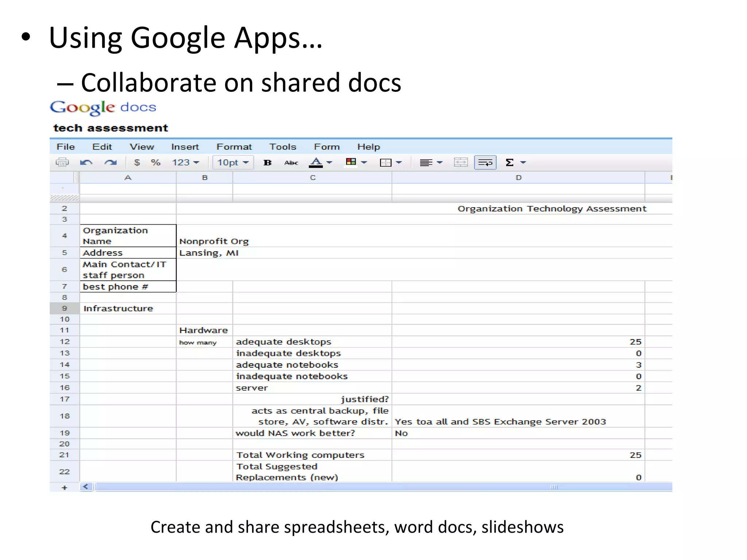The height and width of the screenshot is (560, 747).
Task: Open the Form menu
Action: click(x=327, y=147)
